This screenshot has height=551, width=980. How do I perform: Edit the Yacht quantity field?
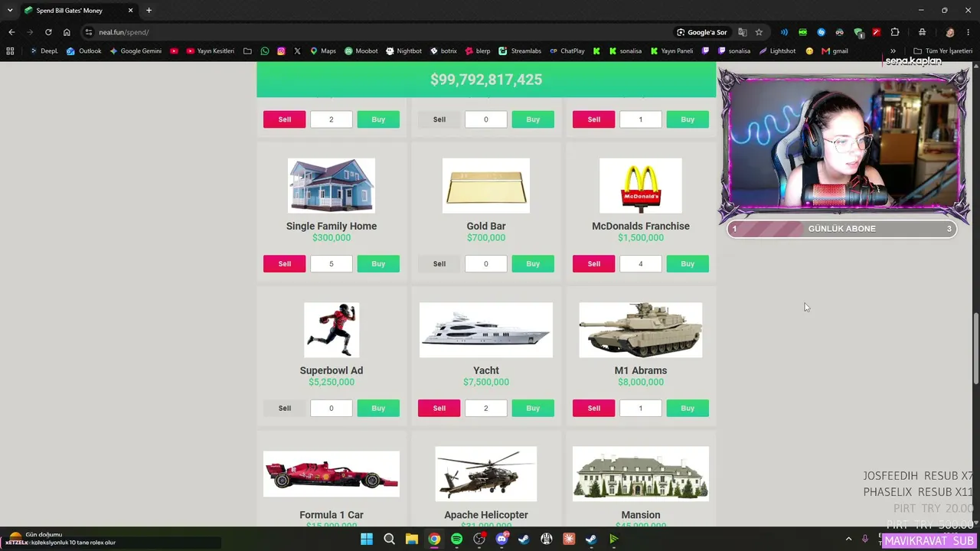pyautogui.click(x=486, y=408)
